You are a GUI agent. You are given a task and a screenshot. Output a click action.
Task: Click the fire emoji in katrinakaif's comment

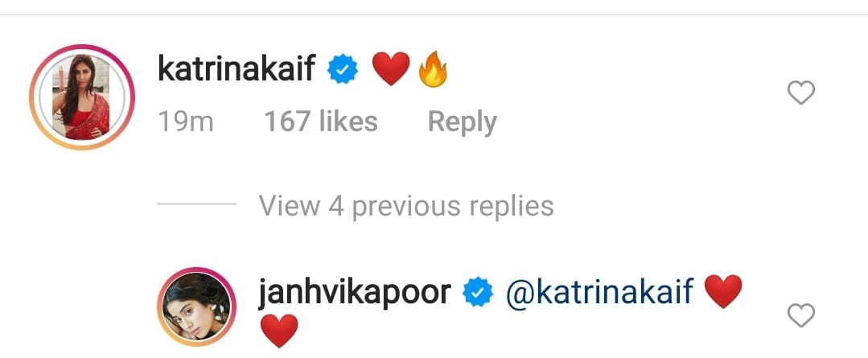pyautogui.click(x=432, y=69)
